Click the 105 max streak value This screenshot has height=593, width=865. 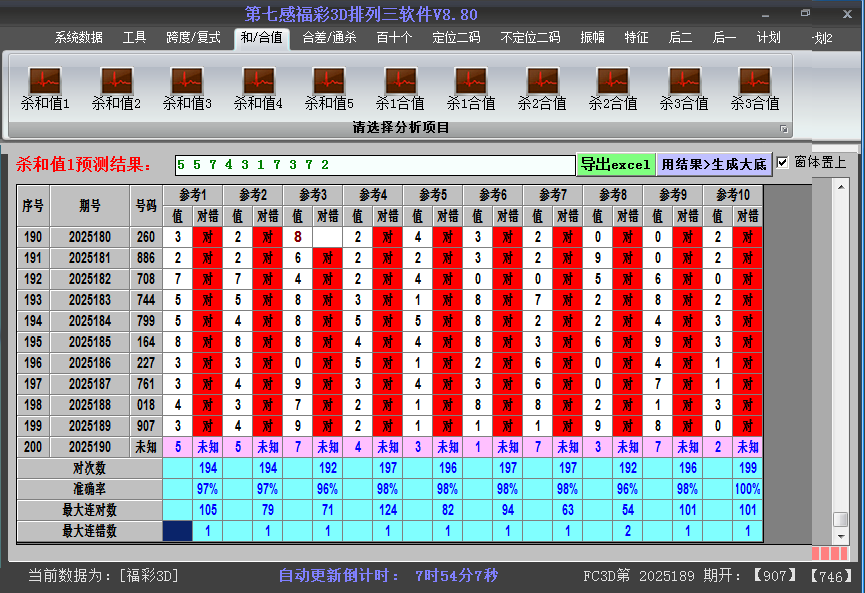point(207,510)
